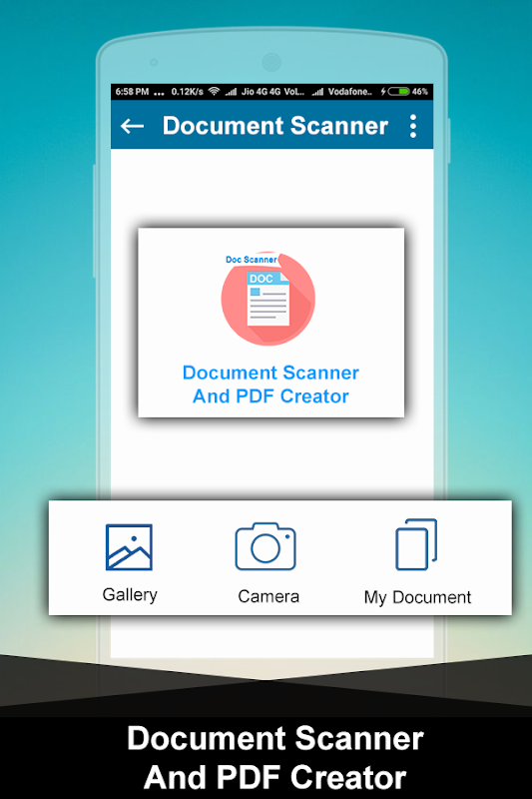532x799 pixels.
Task: Open the Gallery picture icon
Action: (x=129, y=546)
